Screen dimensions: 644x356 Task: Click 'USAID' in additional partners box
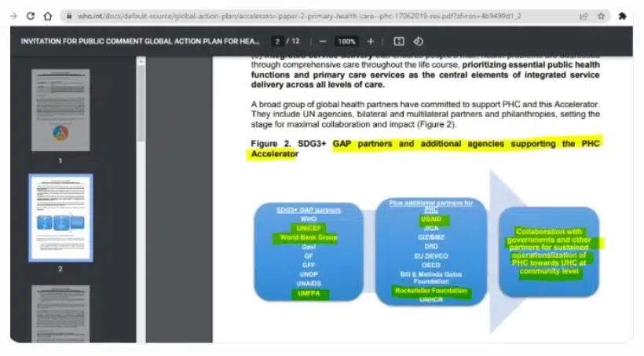(x=431, y=219)
